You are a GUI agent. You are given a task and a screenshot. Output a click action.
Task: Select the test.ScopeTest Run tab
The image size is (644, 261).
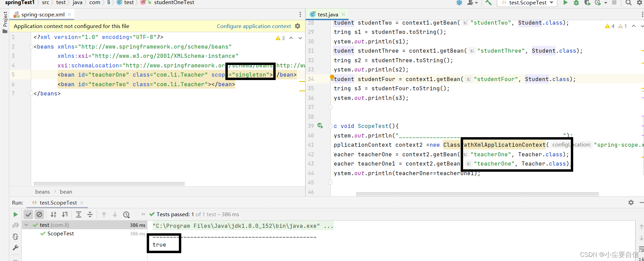58,203
